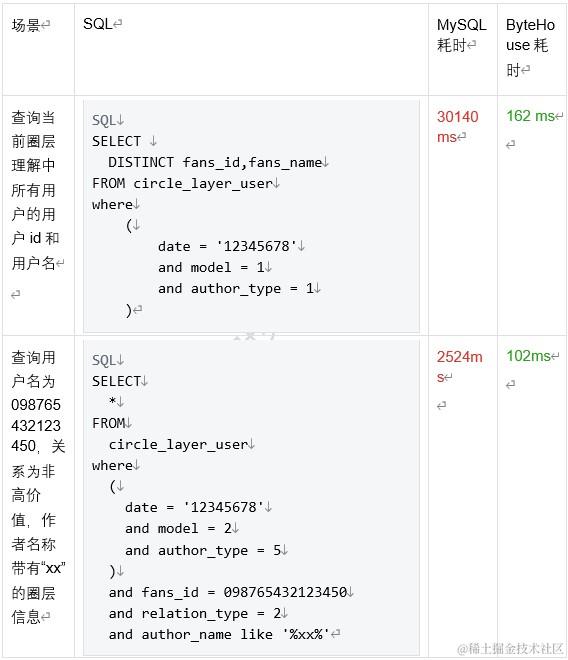Click first FROM circle_layer_user line
The width and height of the screenshot is (568, 660).
coord(182,184)
